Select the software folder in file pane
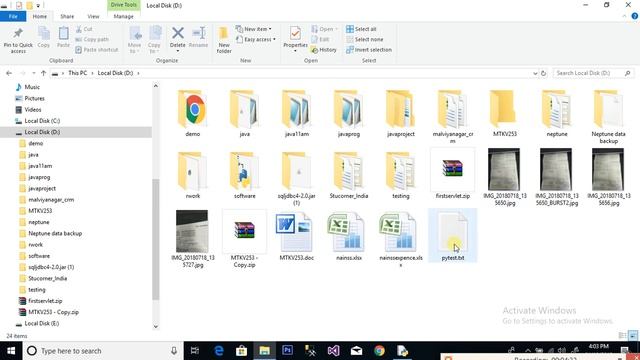 [x=244, y=176]
